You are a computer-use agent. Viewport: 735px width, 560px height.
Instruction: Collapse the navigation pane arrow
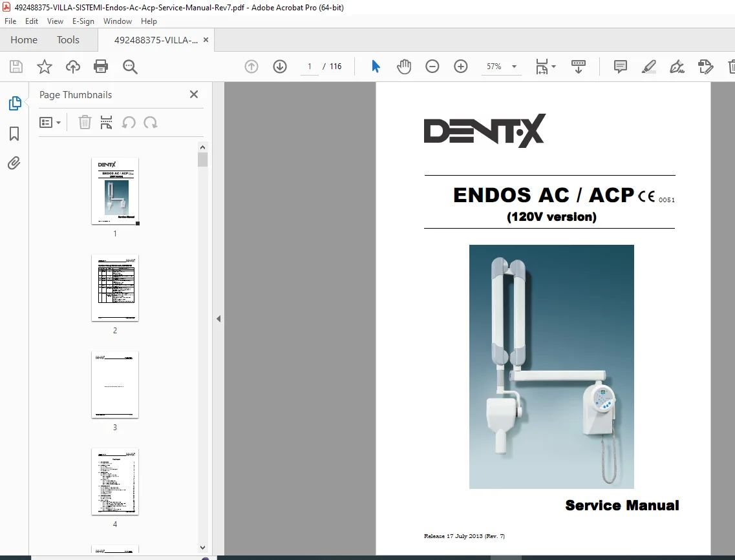click(x=218, y=319)
